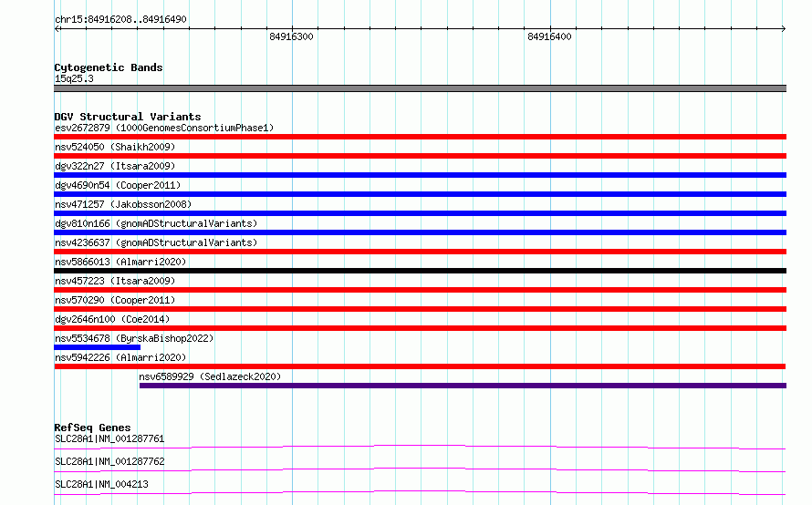Click the gray 15q25.3 cytogenetic band bar
Viewport: 812px width, 505px height.
tap(420, 88)
